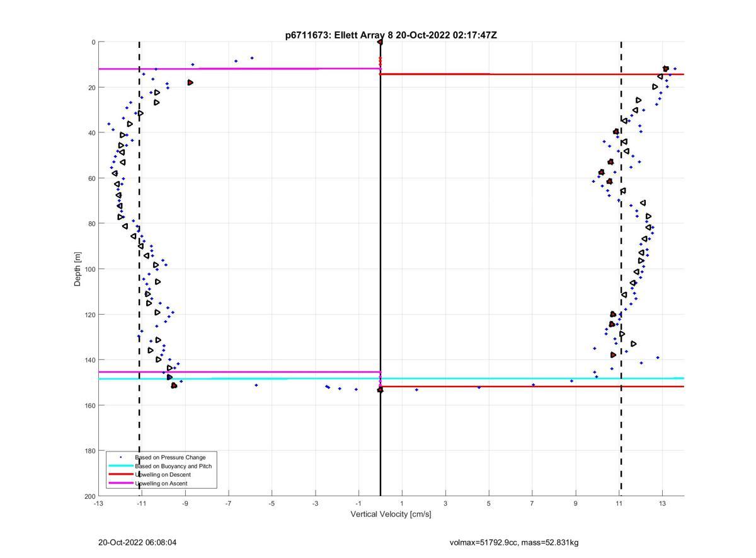Click x-axis tick label '13'
Screen dimensions: 756x558
click(662, 504)
